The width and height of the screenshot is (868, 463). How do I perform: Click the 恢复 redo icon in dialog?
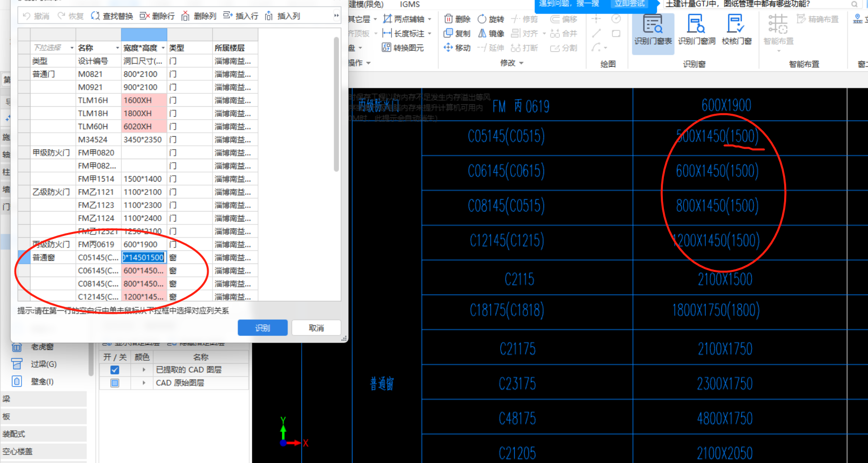pyautogui.click(x=61, y=16)
